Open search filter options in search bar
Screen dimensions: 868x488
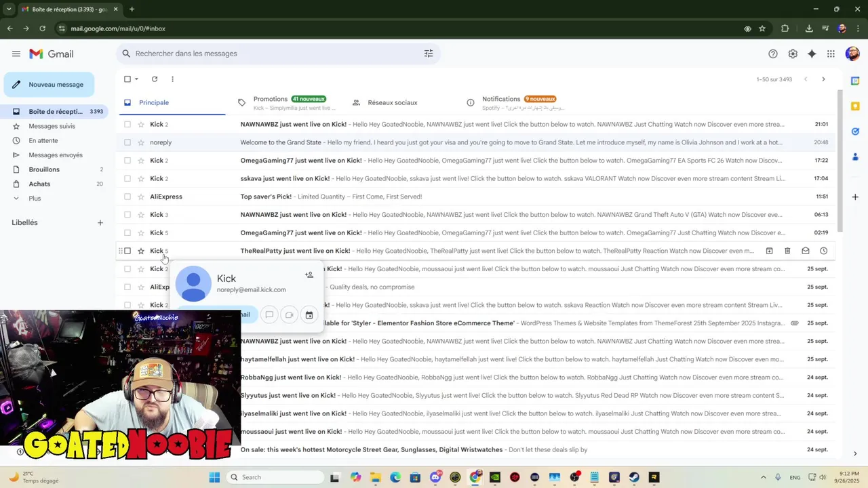pyautogui.click(x=429, y=54)
